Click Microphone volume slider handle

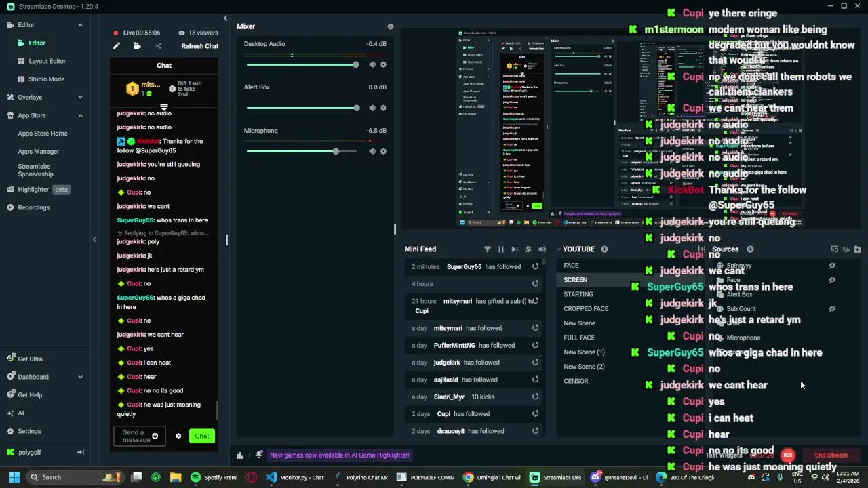(336, 151)
